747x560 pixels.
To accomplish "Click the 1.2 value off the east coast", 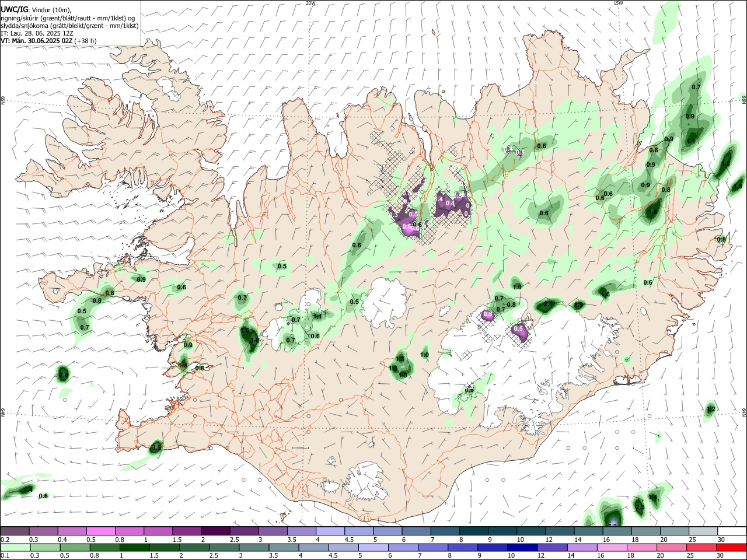I will coord(711,409).
